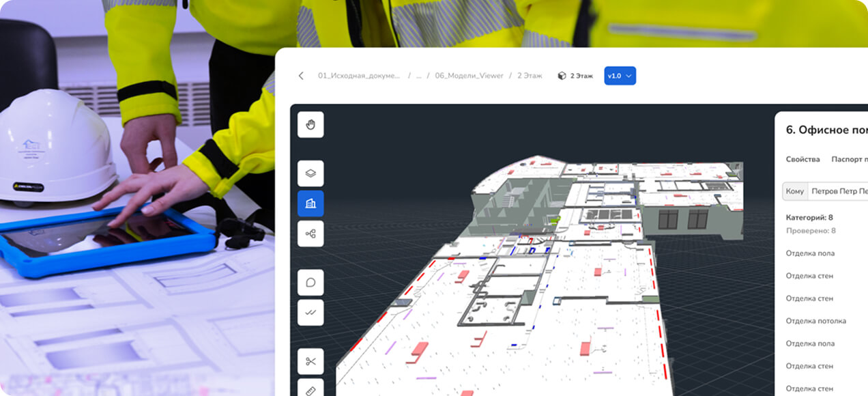Click the cube icon beside 2 Этаж
The height and width of the screenshot is (396, 868).
(562, 76)
